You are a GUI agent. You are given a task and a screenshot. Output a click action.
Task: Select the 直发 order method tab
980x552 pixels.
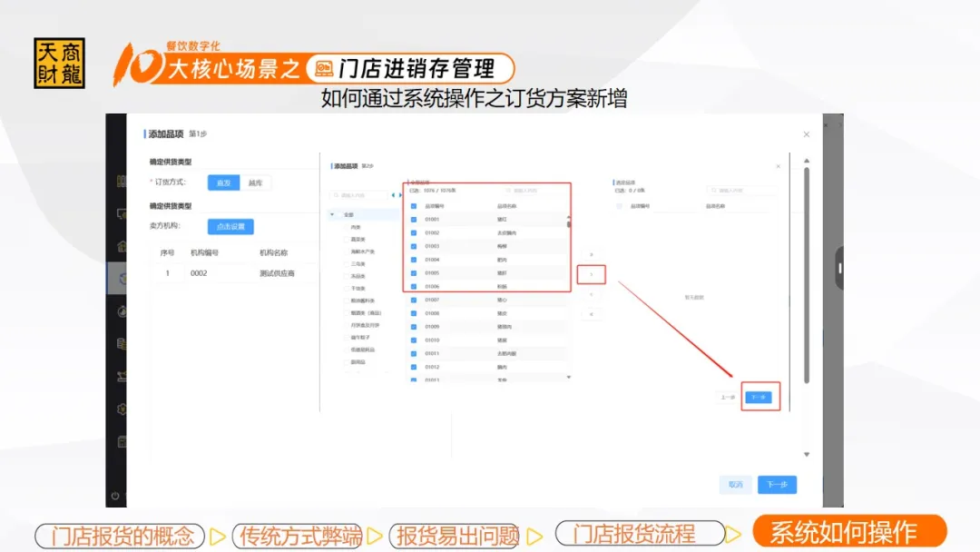[223, 182]
